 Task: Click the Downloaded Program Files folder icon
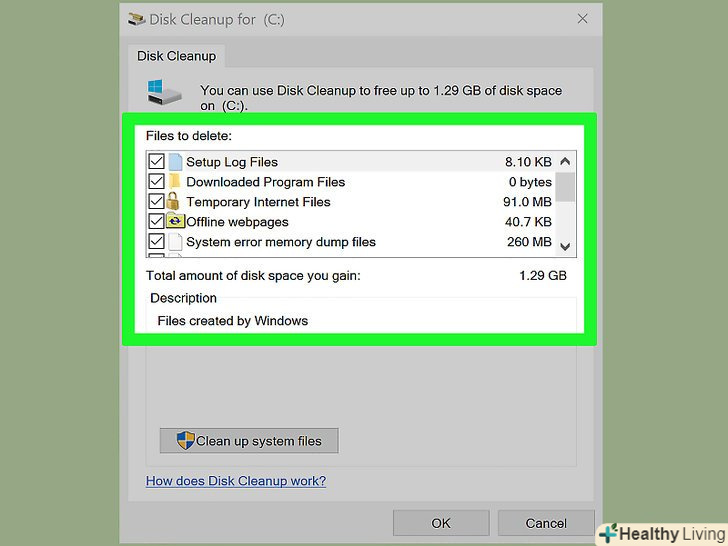pyautogui.click(x=175, y=181)
